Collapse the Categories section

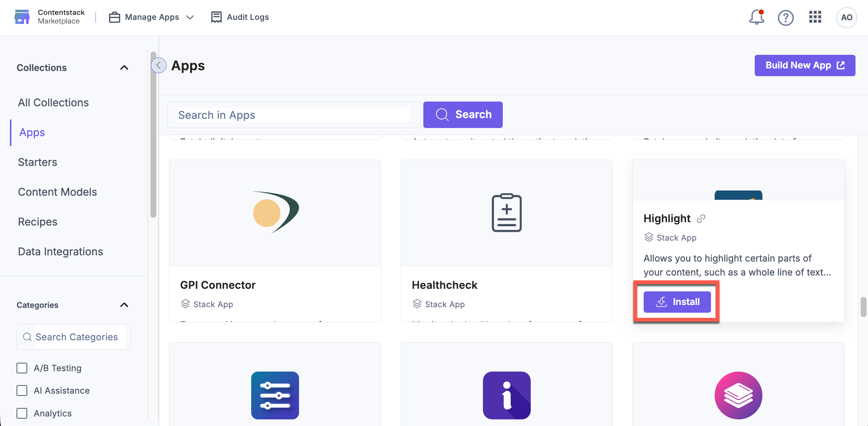(x=124, y=305)
